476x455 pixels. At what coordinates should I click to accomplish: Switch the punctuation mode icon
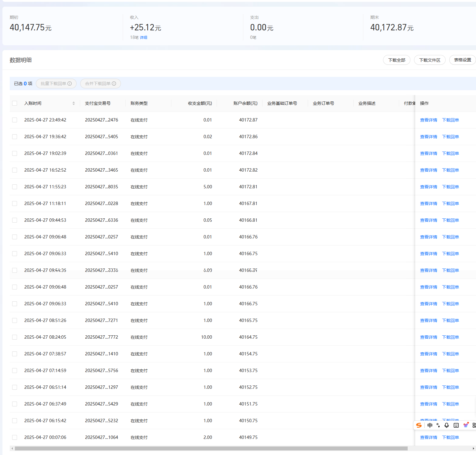click(x=438, y=425)
